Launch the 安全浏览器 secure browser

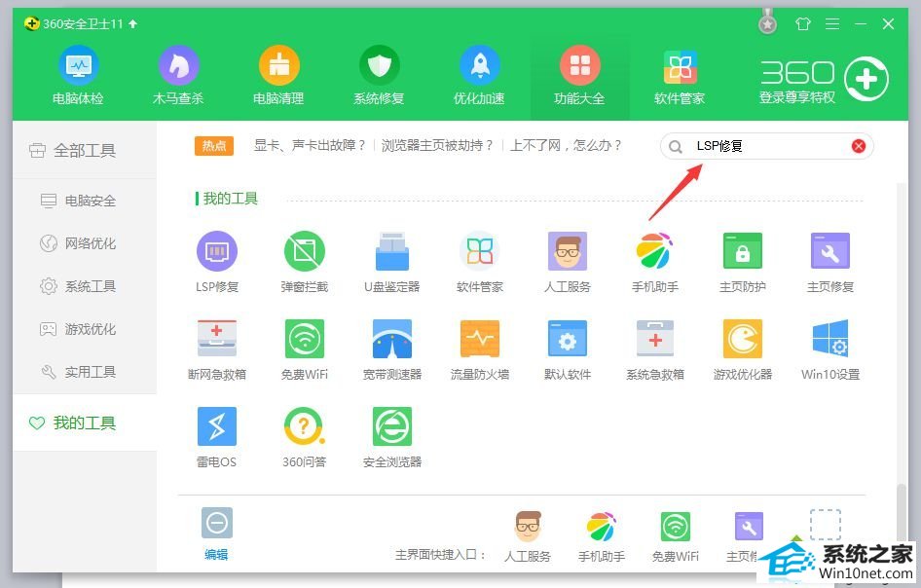[391, 437]
